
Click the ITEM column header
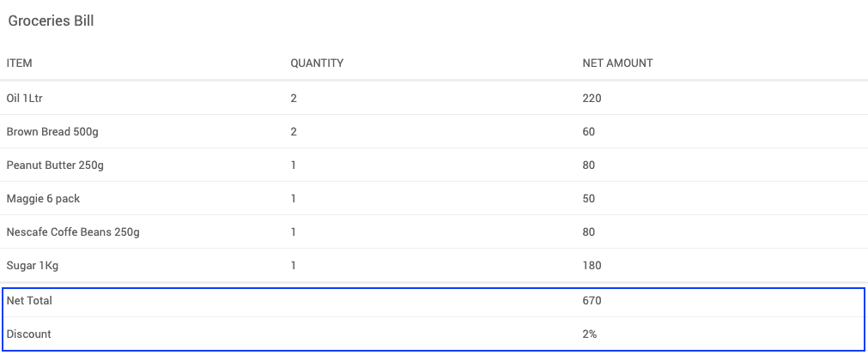pos(20,63)
